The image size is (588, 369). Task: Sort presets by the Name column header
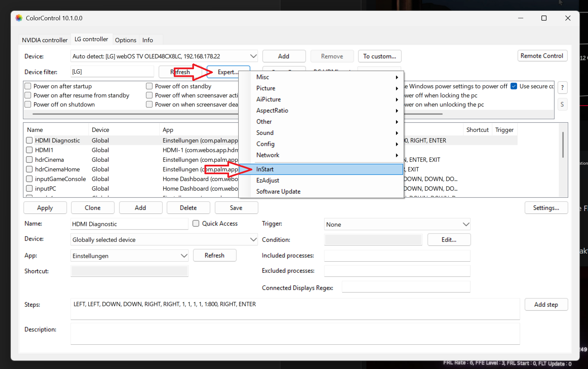click(x=56, y=130)
